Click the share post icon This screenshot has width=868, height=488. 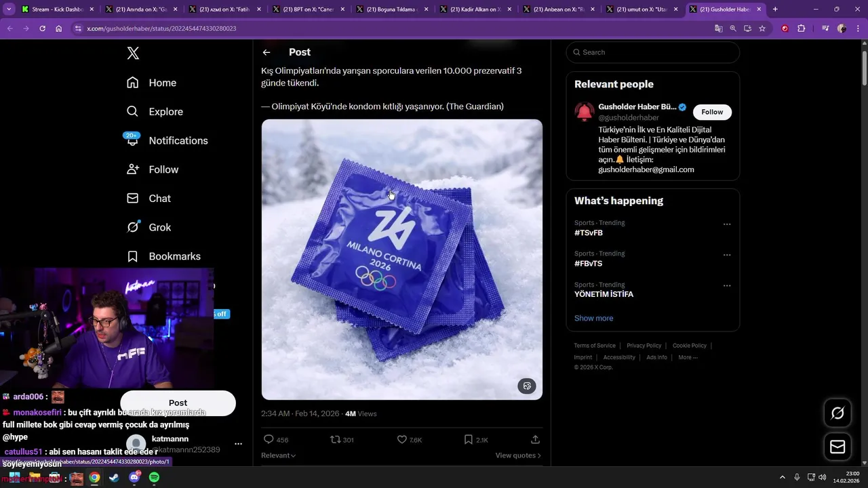coord(535,439)
